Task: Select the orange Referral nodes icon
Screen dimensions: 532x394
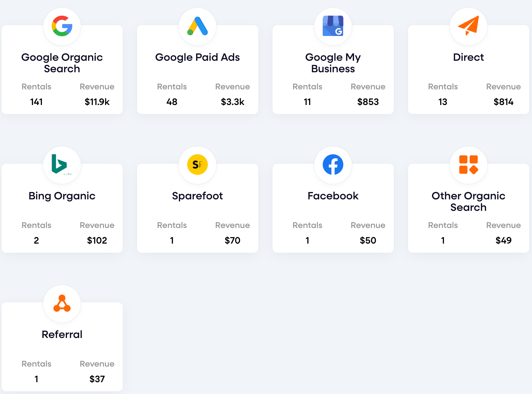Action: [62, 303]
